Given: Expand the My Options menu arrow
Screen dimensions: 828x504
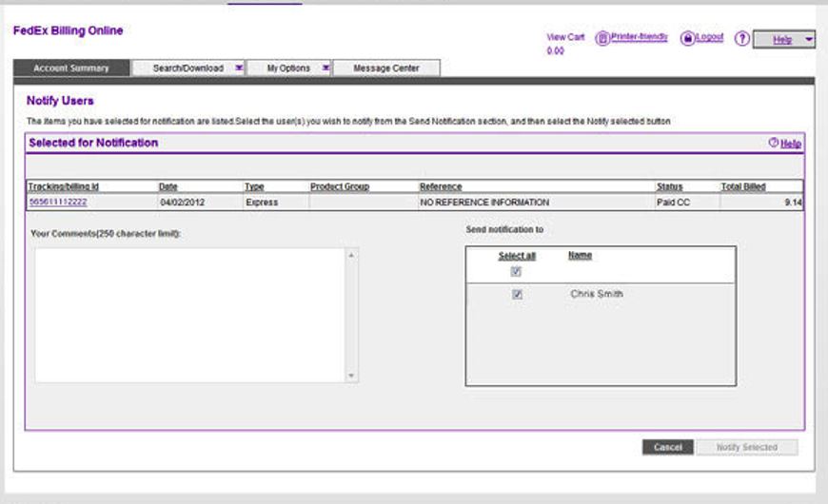Looking at the screenshot, I should tap(325, 68).
